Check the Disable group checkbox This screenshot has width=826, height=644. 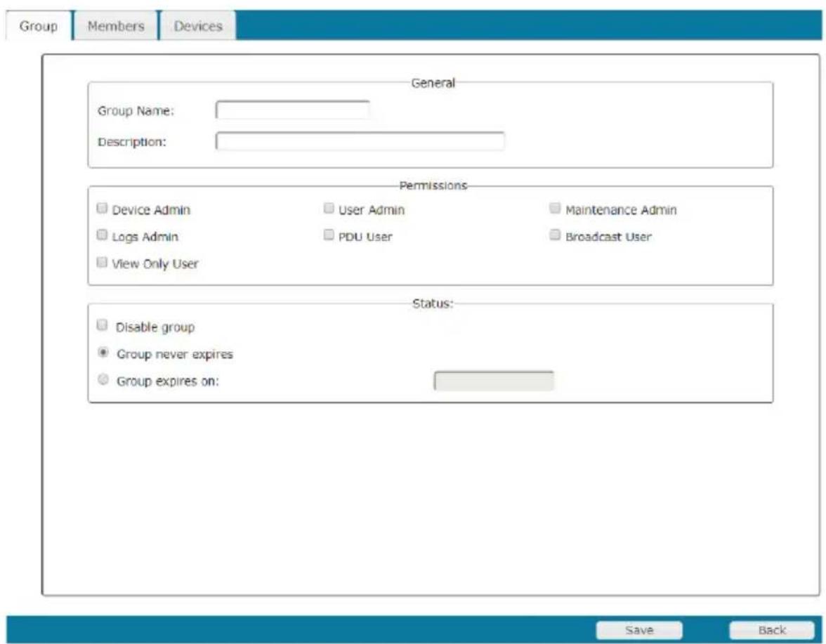click(103, 325)
